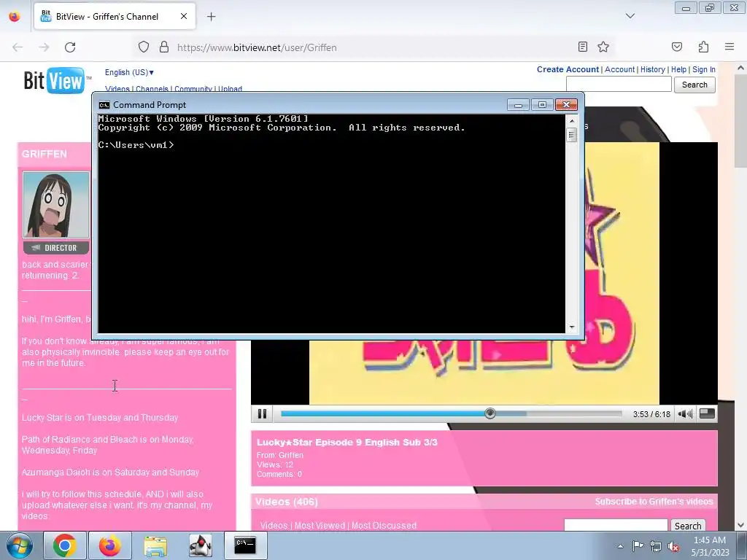
Task: Click the Command Prompt title bar icon
Action: tap(104, 105)
